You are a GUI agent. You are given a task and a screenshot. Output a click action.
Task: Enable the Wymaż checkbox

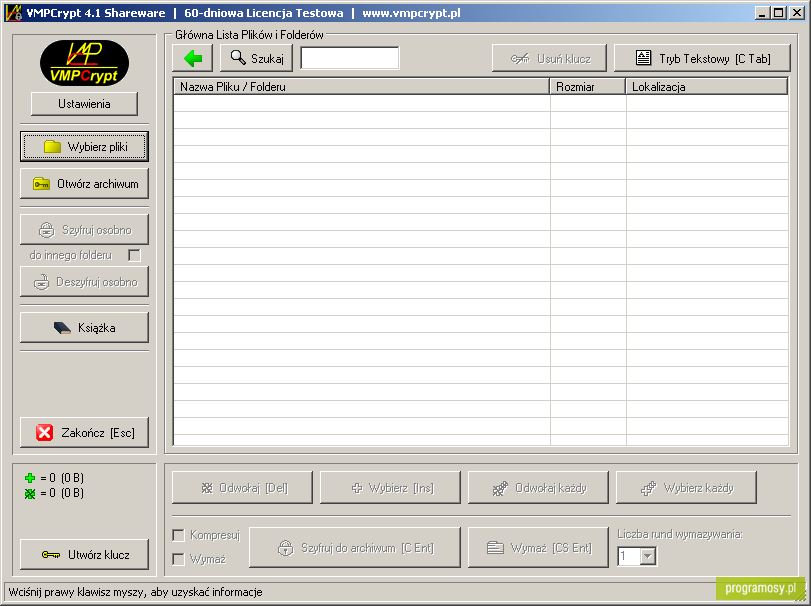pos(178,559)
